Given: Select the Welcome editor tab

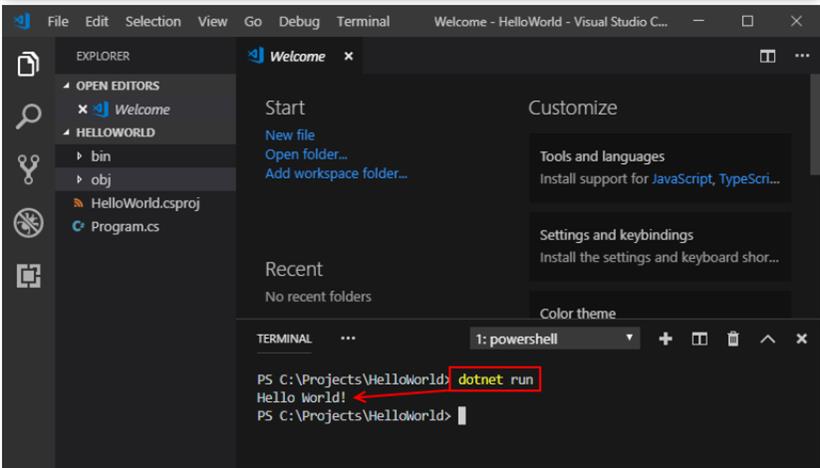Looking at the screenshot, I should click(x=301, y=56).
